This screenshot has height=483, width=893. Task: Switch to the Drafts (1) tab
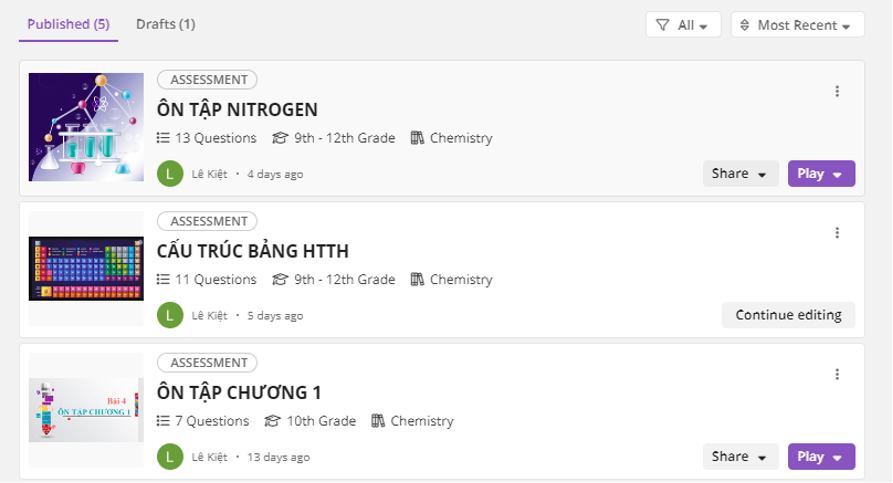pos(165,24)
